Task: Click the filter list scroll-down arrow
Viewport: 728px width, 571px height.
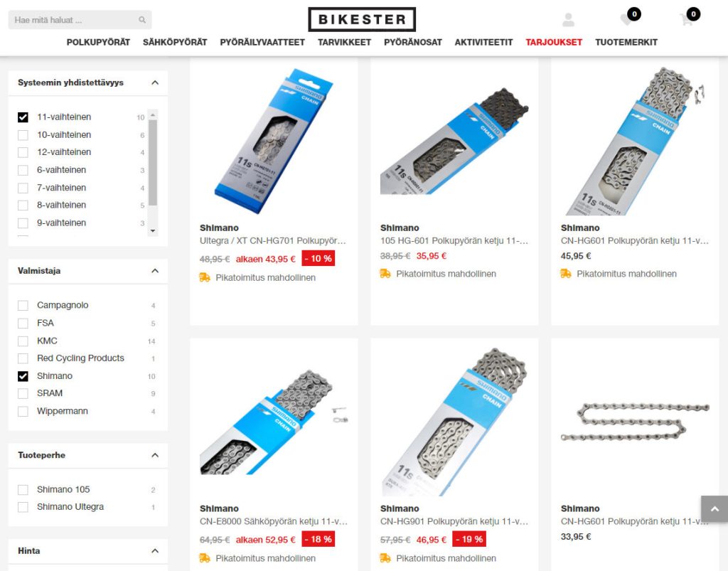Action: point(153,230)
